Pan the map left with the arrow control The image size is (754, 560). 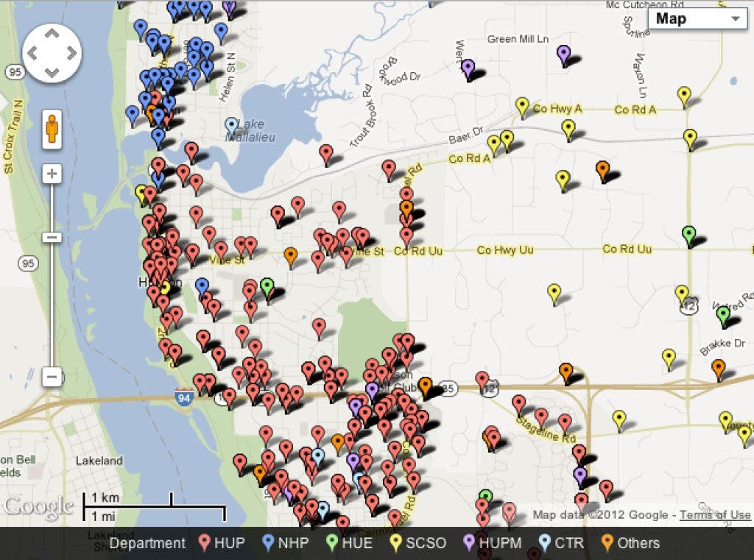32,53
